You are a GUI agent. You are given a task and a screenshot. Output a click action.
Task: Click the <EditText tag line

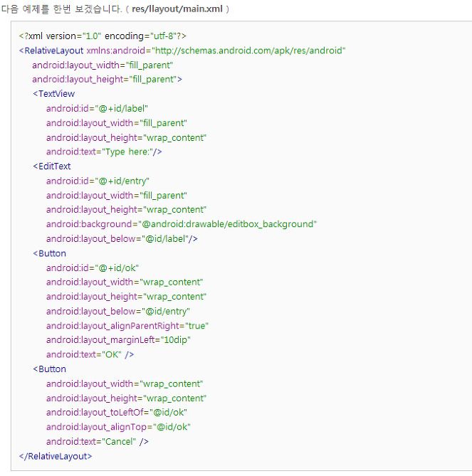52,166
